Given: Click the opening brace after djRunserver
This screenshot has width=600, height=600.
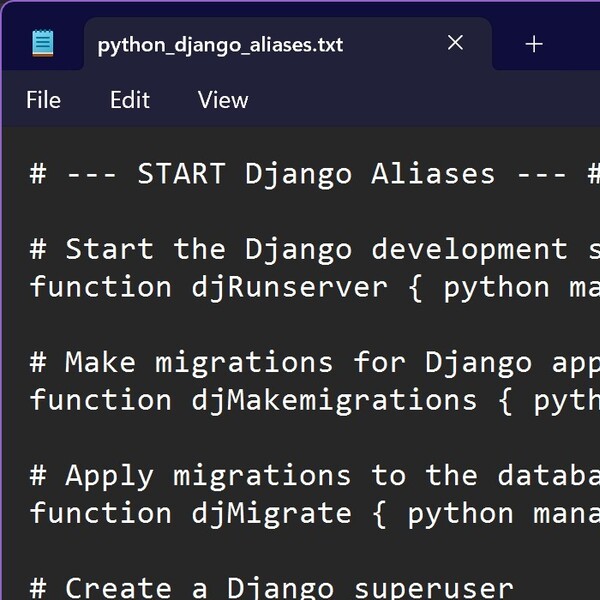Looking at the screenshot, I should pos(415,288).
